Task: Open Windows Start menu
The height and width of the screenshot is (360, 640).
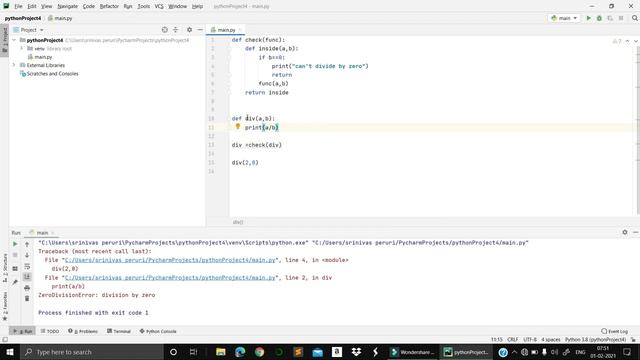Action: tap(9, 352)
